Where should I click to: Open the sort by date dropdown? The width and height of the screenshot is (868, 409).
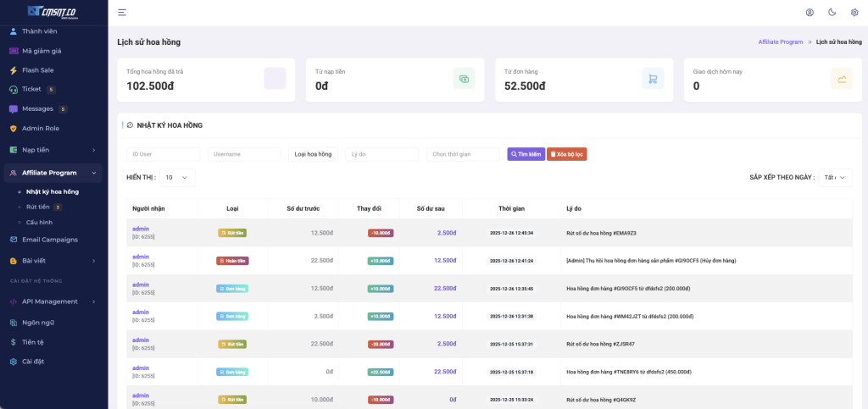click(x=835, y=178)
